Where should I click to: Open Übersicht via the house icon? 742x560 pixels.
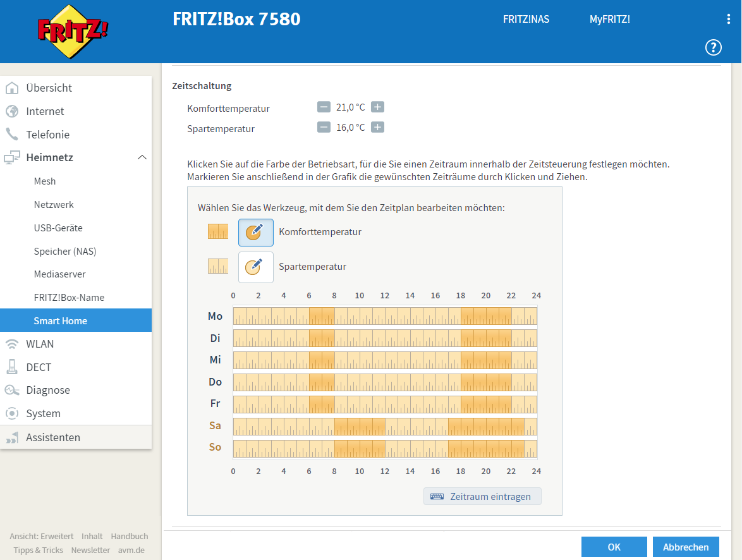click(12, 88)
